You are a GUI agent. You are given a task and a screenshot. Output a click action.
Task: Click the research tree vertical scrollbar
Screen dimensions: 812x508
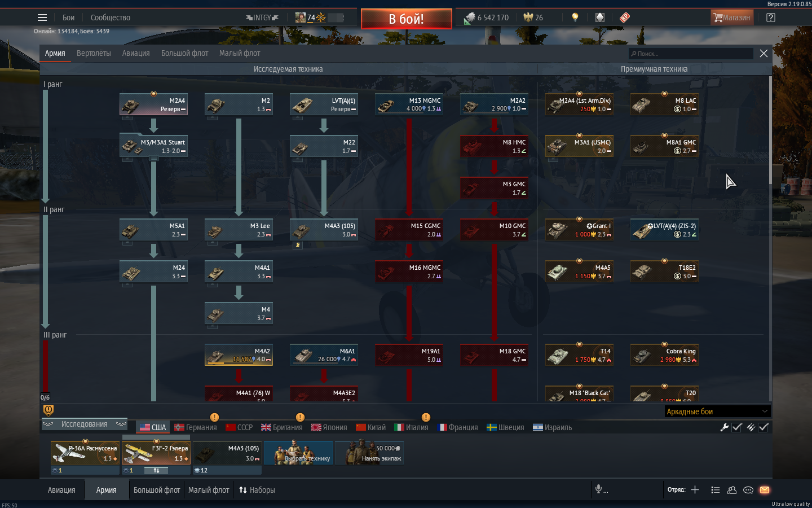[770, 130]
